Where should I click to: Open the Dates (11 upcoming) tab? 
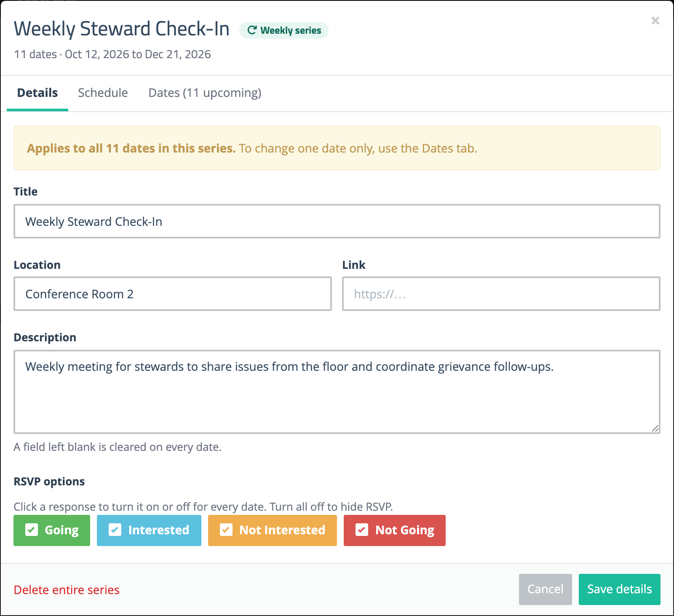point(205,93)
